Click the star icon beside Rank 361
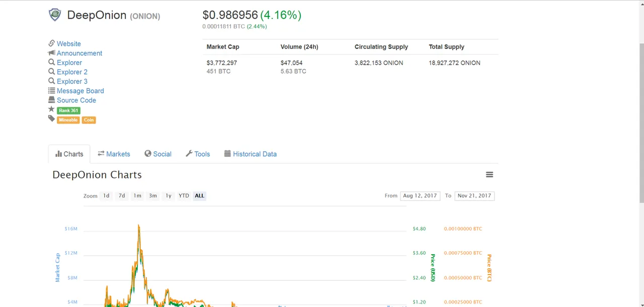Image resolution: width=644 pixels, height=307 pixels. point(51,110)
